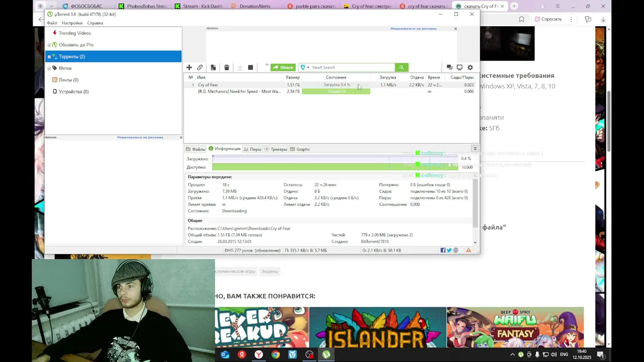Click the Remove Torrent trash icon
The height and width of the screenshot is (362, 644).
tap(226, 67)
